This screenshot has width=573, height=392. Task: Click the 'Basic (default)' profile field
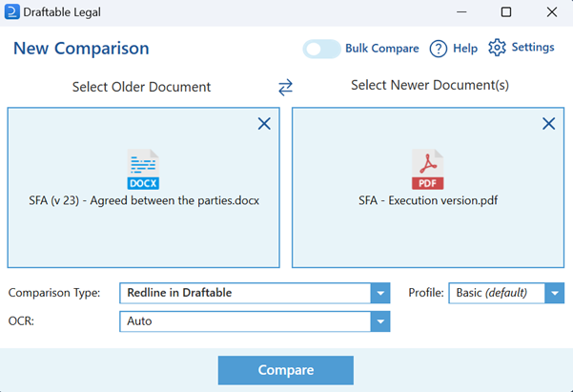pos(506,293)
